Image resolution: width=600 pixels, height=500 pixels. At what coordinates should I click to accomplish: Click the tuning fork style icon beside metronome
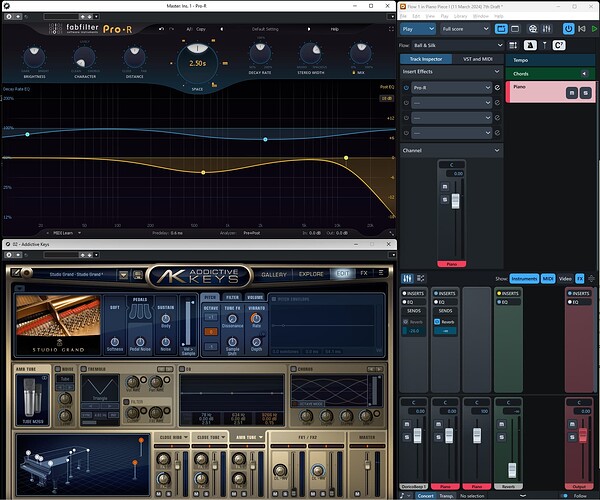pyautogui.click(x=545, y=45)
